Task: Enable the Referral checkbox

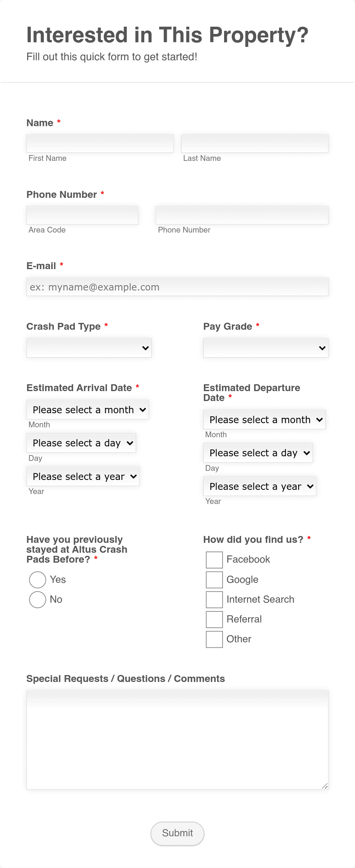Action: pos(214,619)
